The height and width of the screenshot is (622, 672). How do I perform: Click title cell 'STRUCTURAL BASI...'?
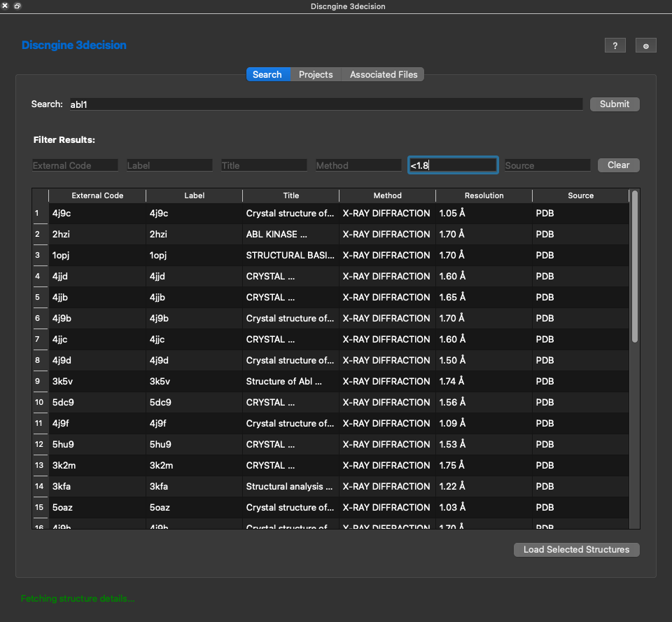point(291,255)
